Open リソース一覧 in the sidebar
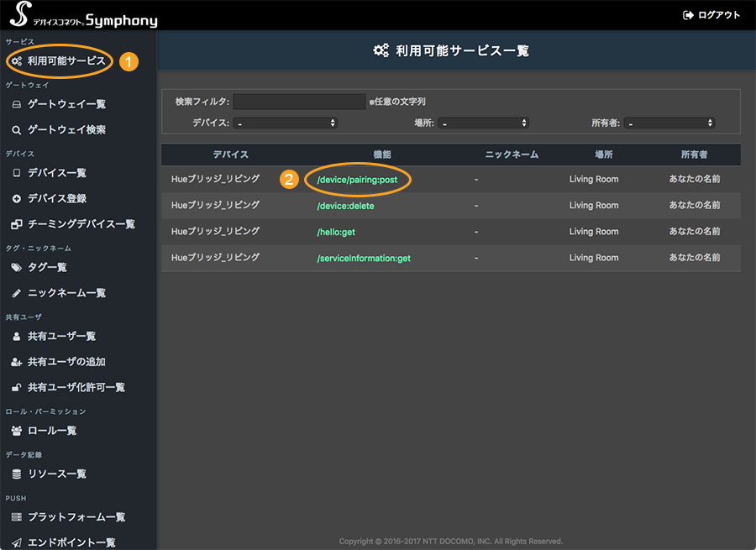 [57, 474]
